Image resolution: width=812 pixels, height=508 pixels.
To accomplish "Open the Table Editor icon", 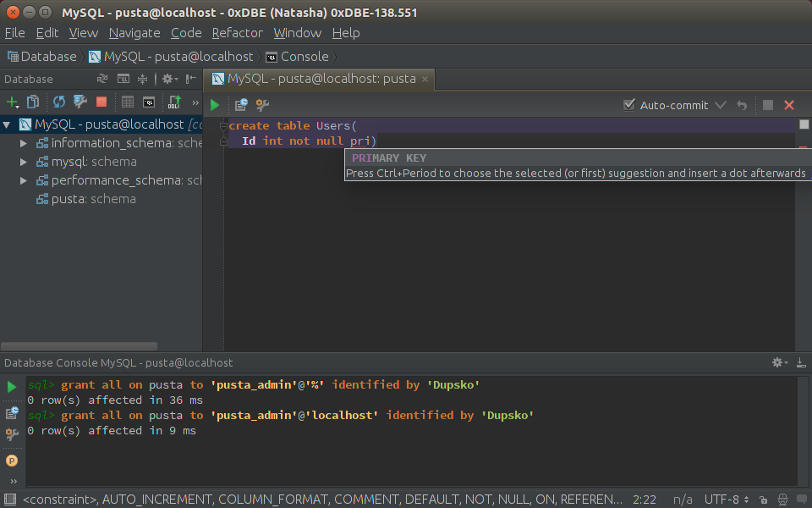I will (x=127, y=102).
